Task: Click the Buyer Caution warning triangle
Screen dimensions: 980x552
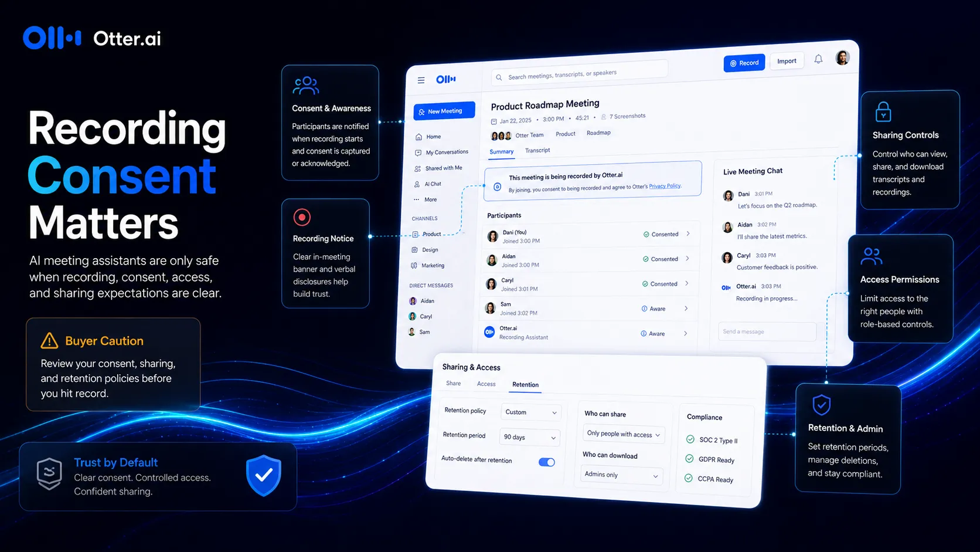Action: 49,341
